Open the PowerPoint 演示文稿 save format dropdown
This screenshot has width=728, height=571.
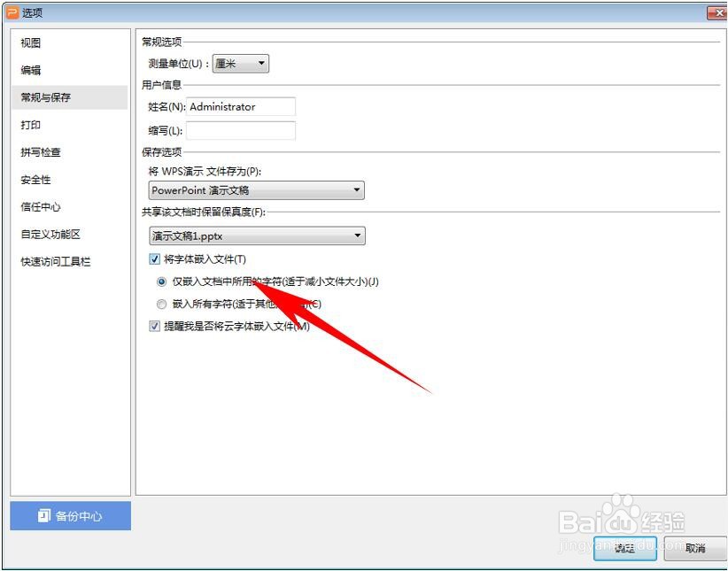point(257,190)
